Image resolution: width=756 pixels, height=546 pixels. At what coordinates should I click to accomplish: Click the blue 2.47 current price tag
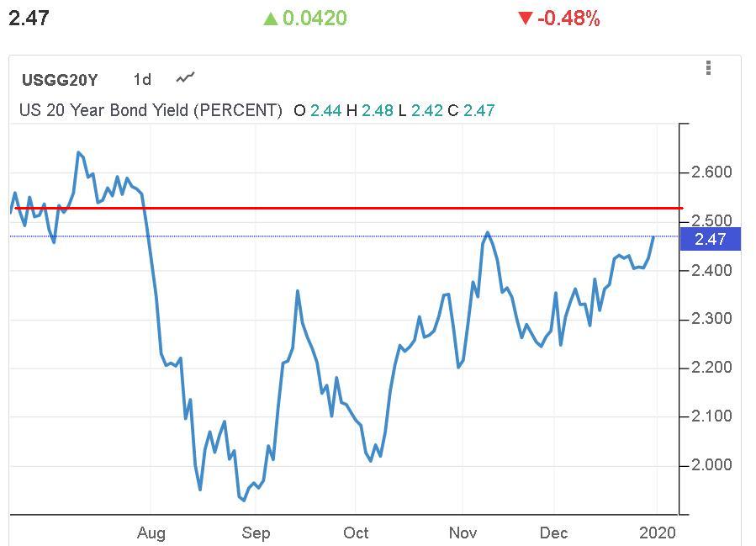click(x=711, y=239)
